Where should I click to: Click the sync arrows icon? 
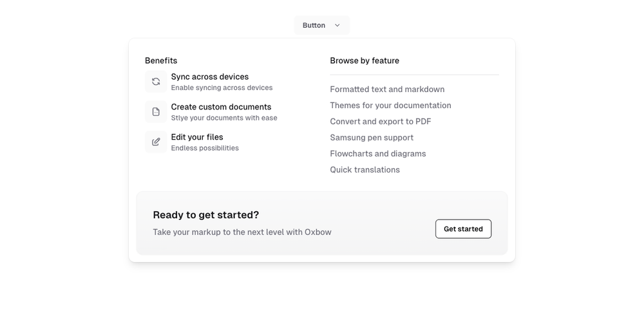[x=156, y=82]
